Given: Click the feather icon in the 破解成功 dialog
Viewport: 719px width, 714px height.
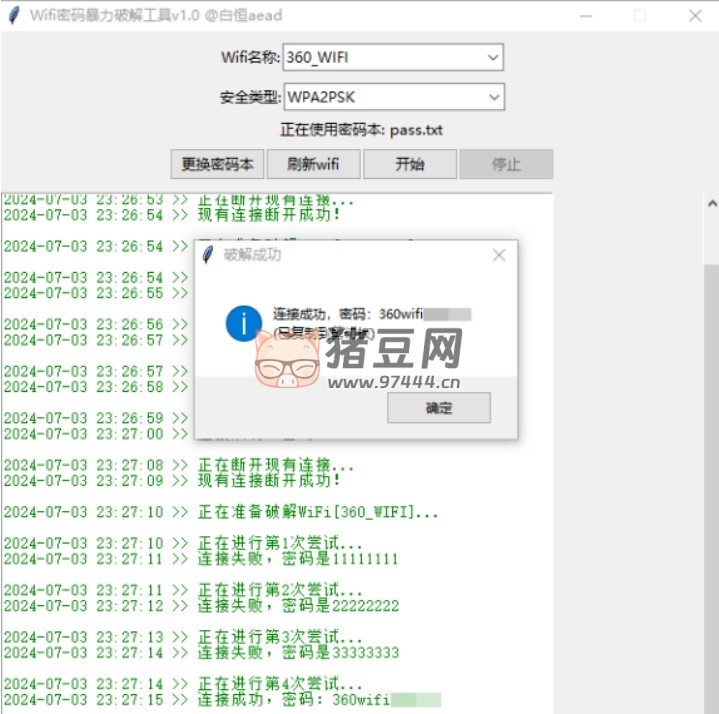Looking at the screenshot, I should coord(208,255).
